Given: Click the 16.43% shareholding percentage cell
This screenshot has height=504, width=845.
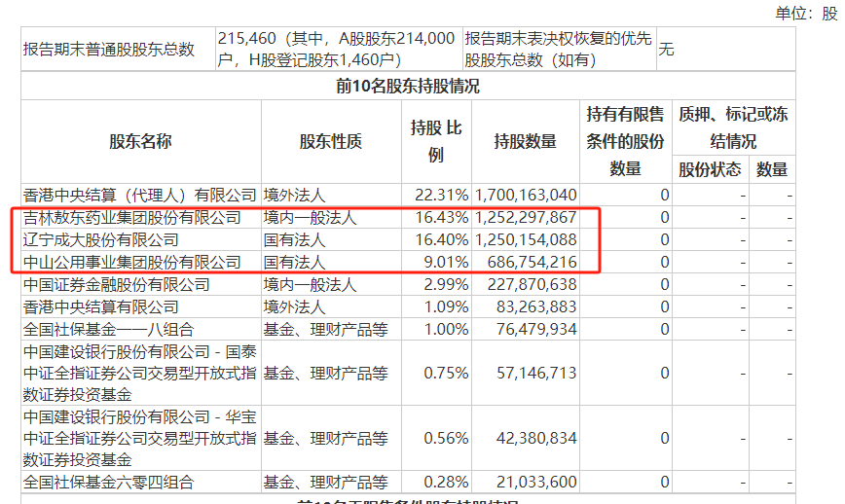Looking at the screenshot, I should point(442,218).
